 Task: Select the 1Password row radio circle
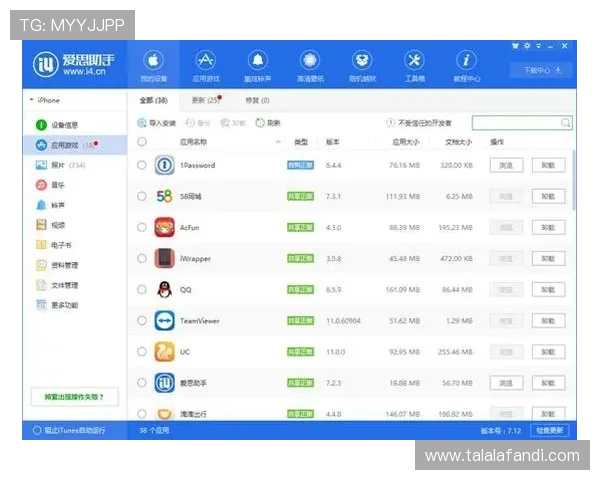point(142,165)
